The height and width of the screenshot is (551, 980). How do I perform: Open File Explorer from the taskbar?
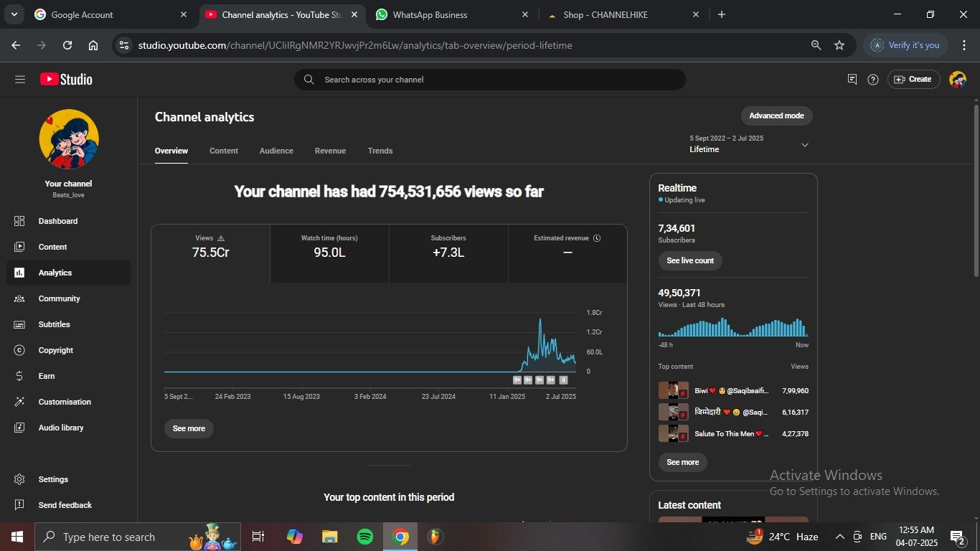(x=330, y=537)
